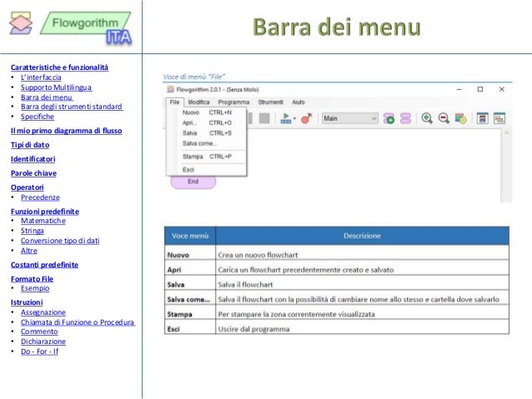
Task: Open Barra degli strumenti standard link
Action: click(72, 107)
